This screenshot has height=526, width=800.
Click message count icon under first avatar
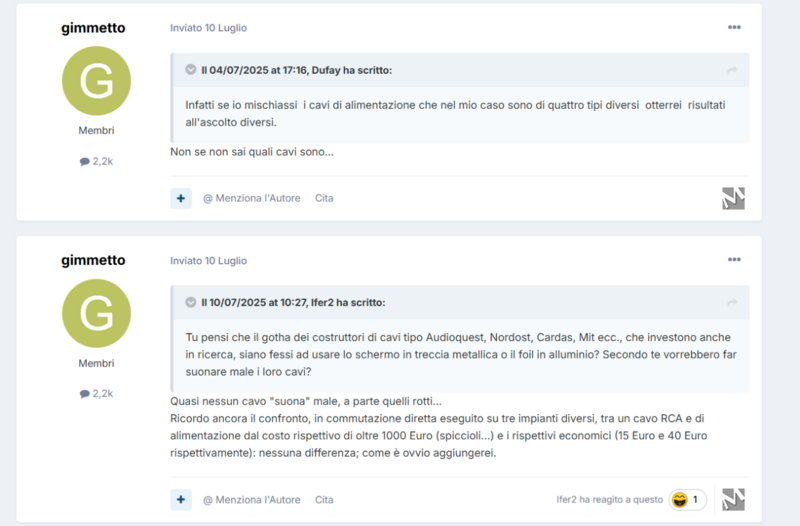(85, 161)
